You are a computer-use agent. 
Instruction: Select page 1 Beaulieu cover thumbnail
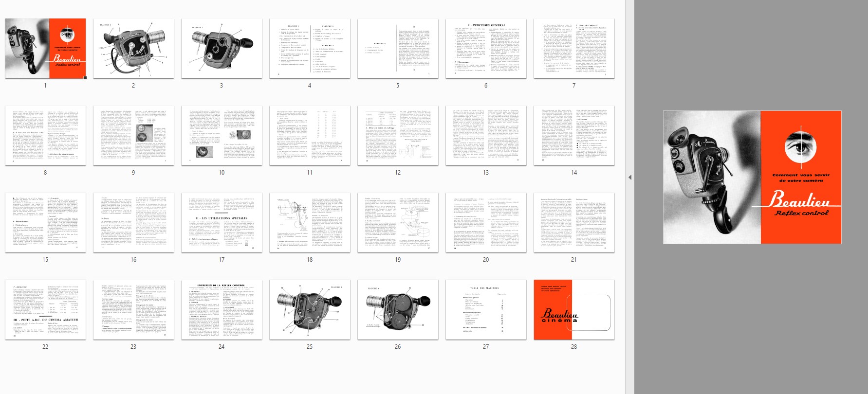[x=45, y=49]
